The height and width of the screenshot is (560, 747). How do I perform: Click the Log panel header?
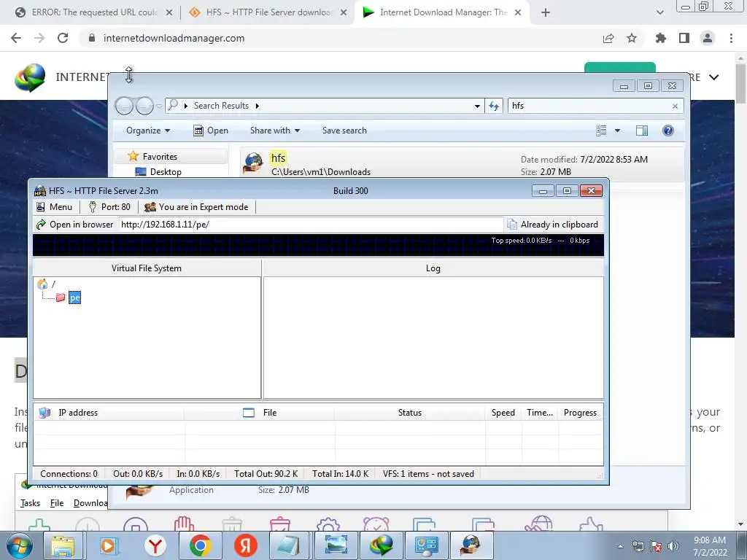click(x=433, y=268)
